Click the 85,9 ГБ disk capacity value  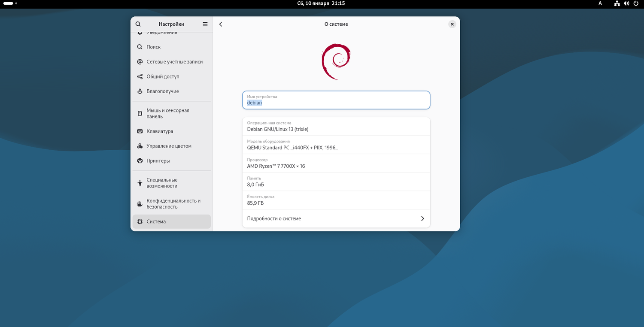[x=255, y=203]
